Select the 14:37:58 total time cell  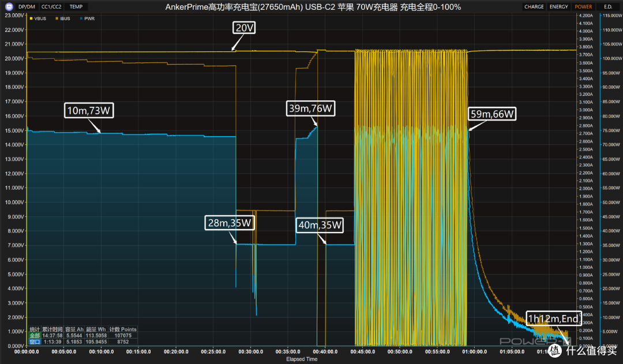coord(52,335)
